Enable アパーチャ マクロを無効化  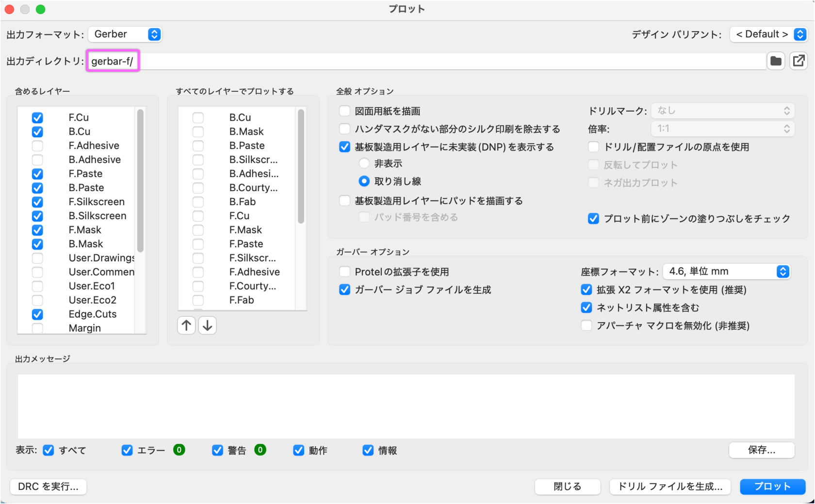[587, 325]
